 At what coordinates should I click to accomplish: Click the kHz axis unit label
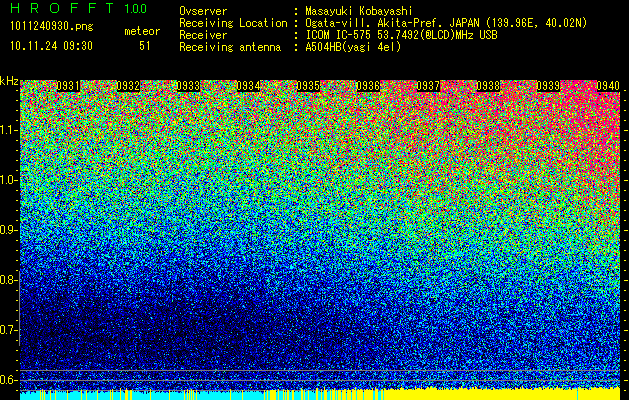tap(9, 81)
